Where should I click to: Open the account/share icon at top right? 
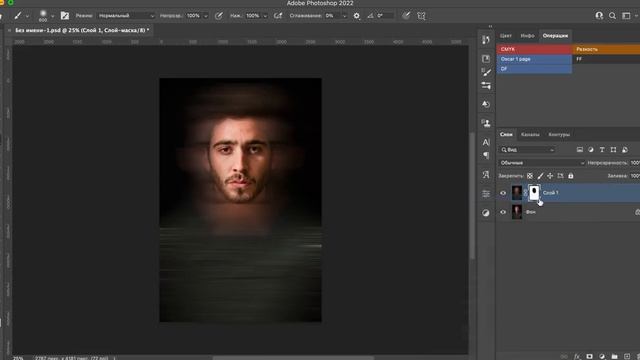[599, 16]
